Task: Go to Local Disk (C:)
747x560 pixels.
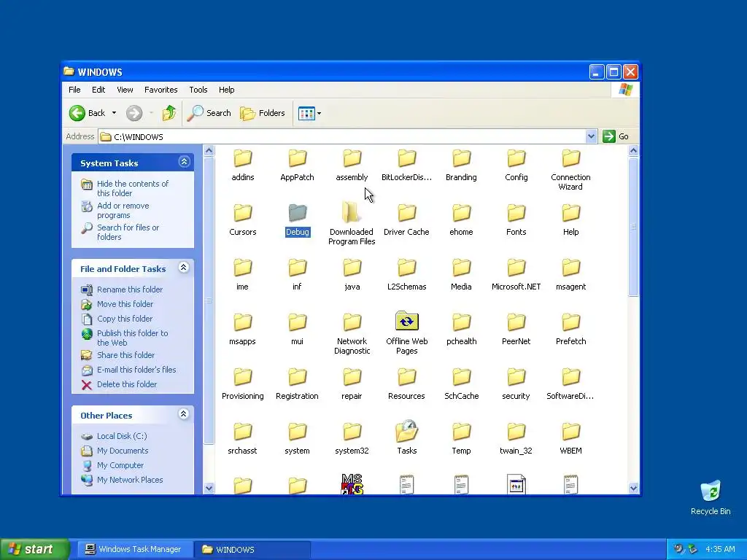Action: 122,436
